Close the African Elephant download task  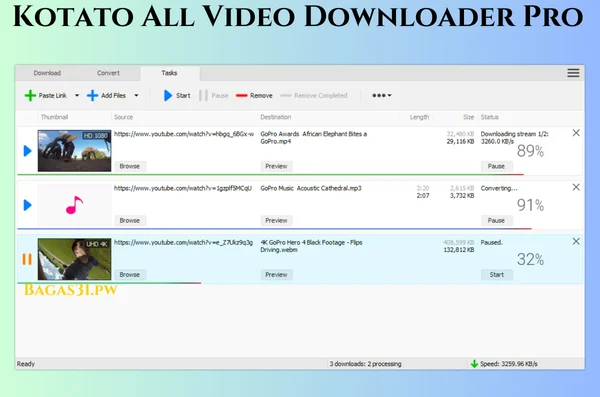click(x=576, y=133)
